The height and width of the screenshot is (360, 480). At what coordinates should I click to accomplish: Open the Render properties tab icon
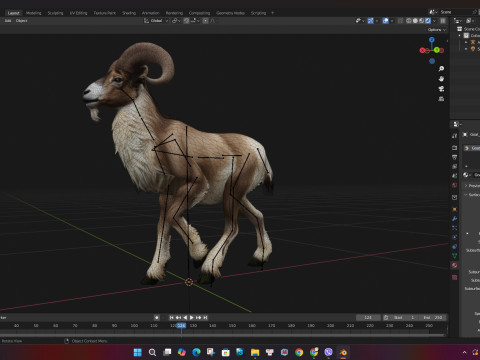pos(455,148)
